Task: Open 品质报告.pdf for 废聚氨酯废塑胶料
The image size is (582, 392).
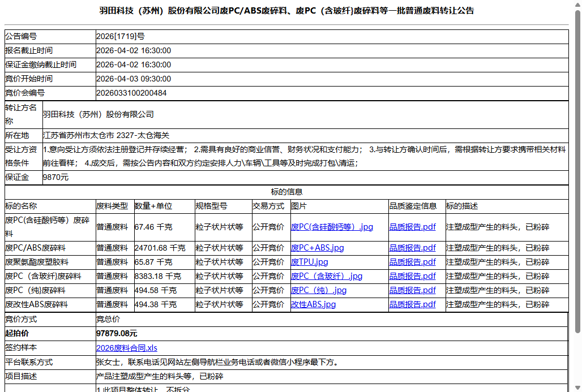Action: click(412, 262)
